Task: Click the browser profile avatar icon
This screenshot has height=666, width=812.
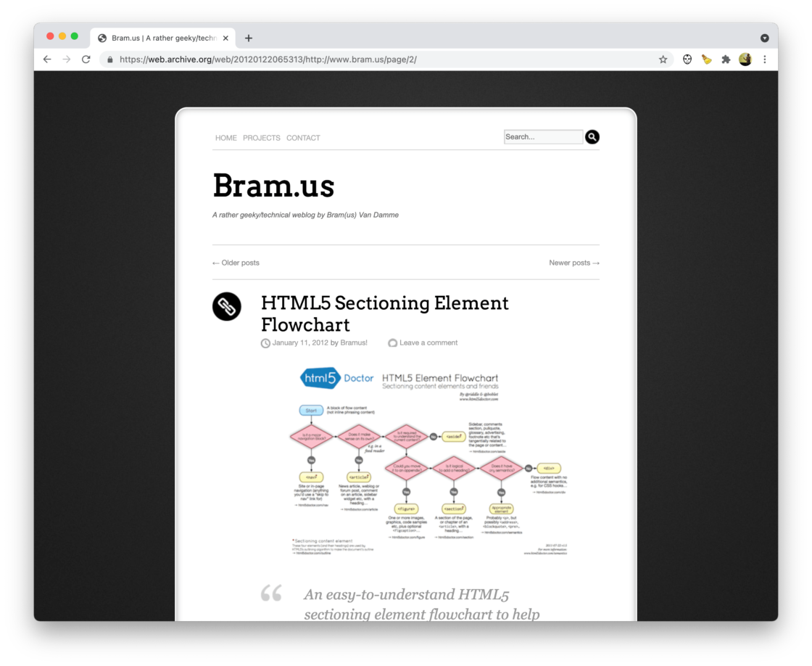Action: [x=745, y=59]
